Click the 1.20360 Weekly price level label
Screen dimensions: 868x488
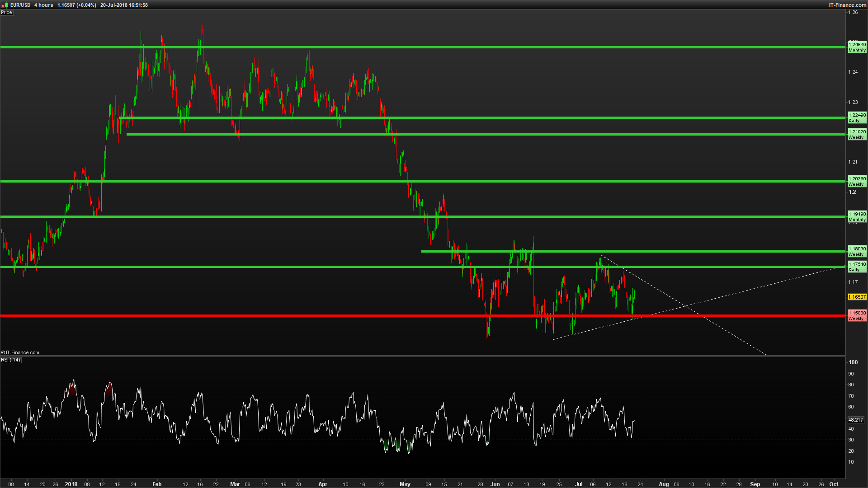[857, 181]
